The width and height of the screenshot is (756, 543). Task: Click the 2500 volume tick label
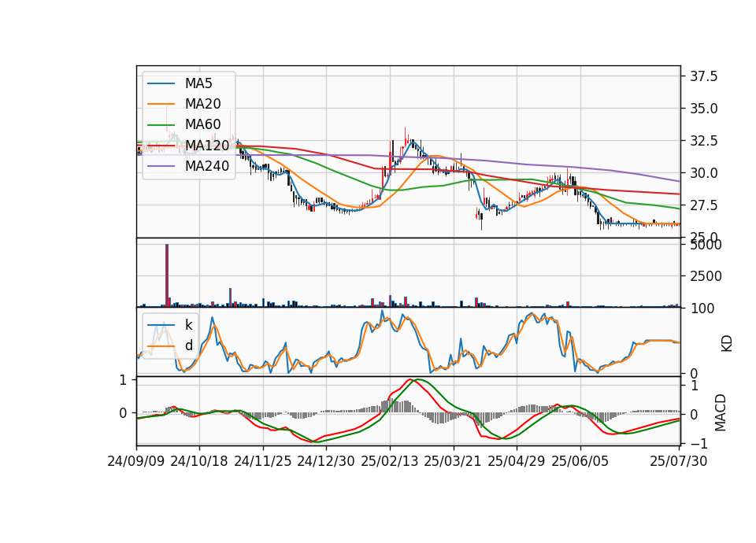click(706, 276)
